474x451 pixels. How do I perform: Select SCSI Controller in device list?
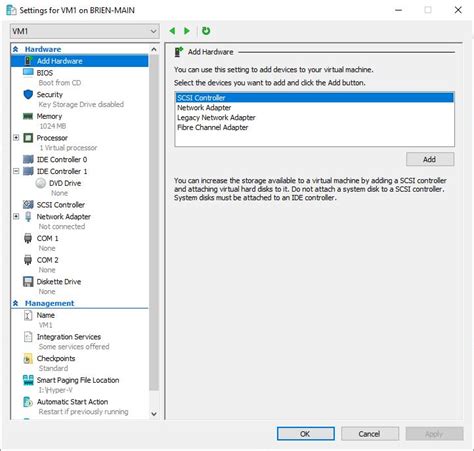click(x=315, y=98)
